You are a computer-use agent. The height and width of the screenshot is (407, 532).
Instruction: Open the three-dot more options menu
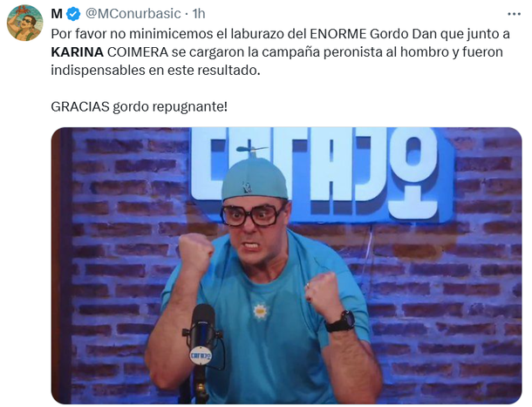[x=514, y=14]
